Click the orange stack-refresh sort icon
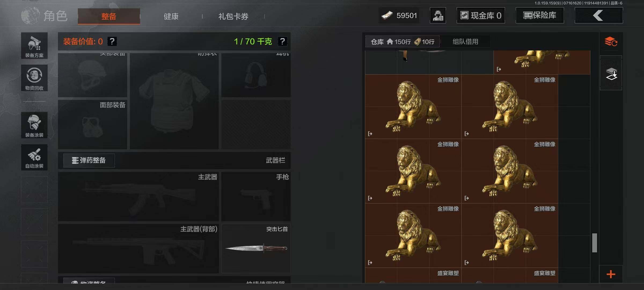 tap(611, 42)
